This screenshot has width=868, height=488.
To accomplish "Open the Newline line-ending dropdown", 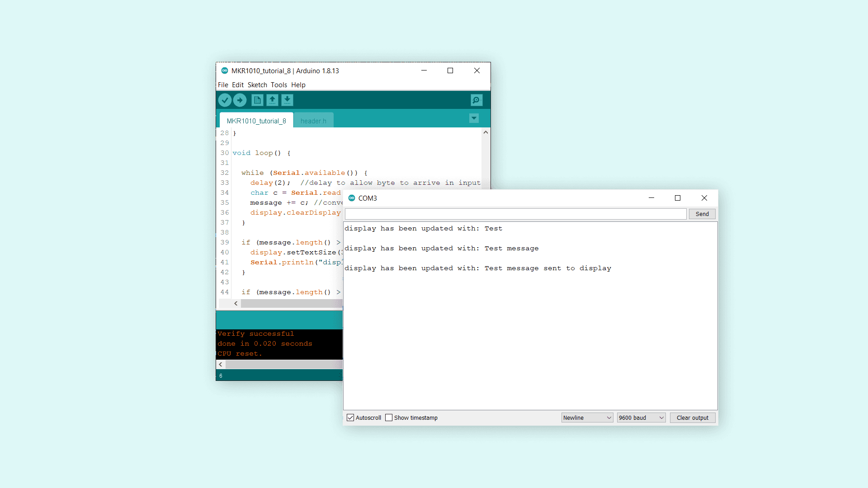I will [587, 418].
